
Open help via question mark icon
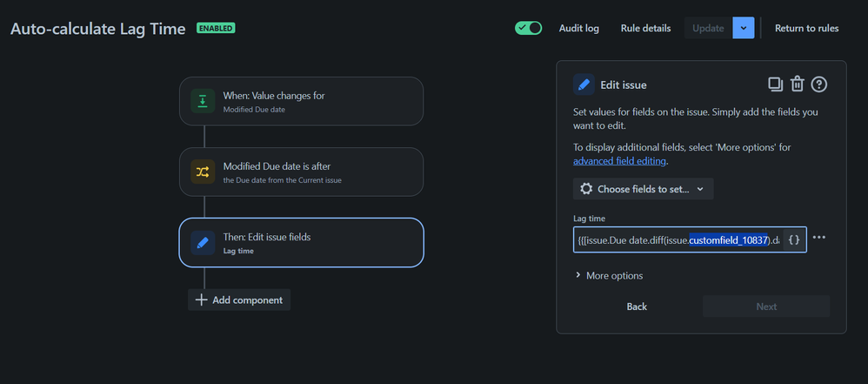coord(818,84)
